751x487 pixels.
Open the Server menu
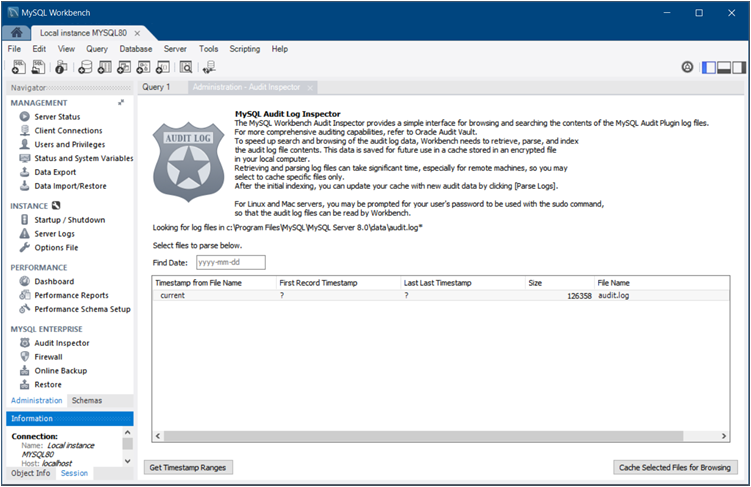tap(175, 49)
